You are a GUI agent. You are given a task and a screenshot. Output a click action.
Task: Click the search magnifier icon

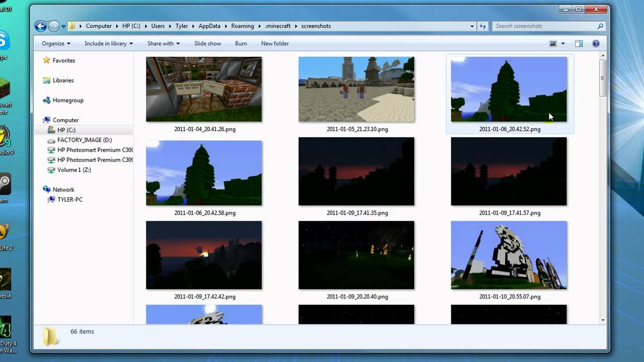pos(600,26)
